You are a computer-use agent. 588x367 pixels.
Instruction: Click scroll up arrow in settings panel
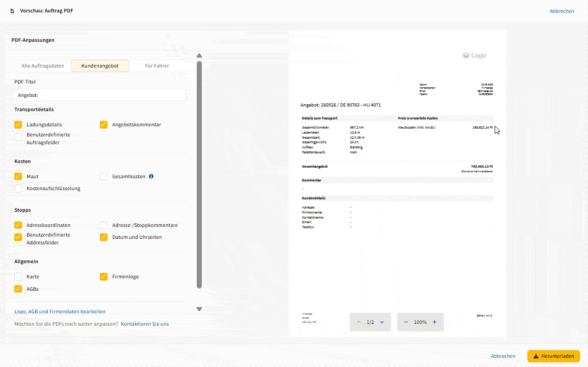[x=199, y=56]
